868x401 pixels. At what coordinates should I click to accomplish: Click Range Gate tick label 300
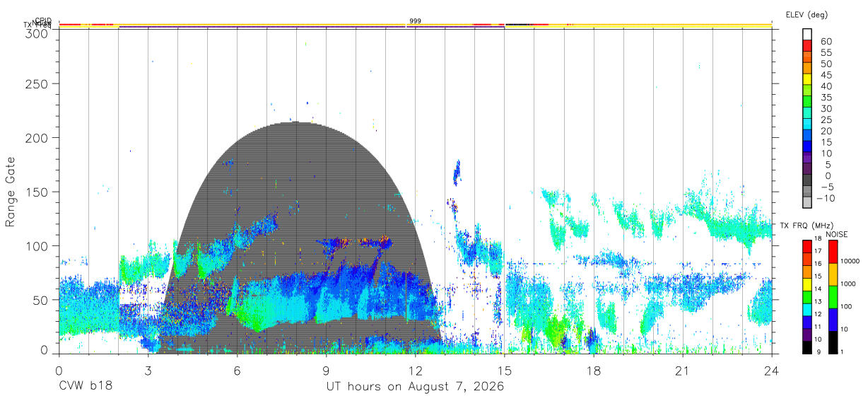coord(36,33)
